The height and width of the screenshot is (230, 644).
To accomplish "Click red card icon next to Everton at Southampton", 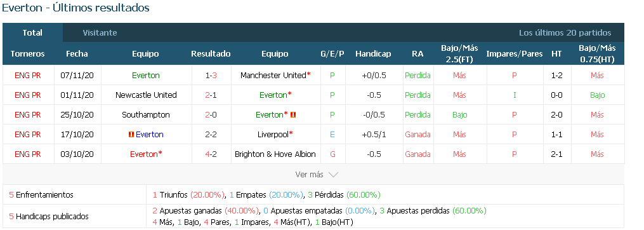I will point(293,115).
